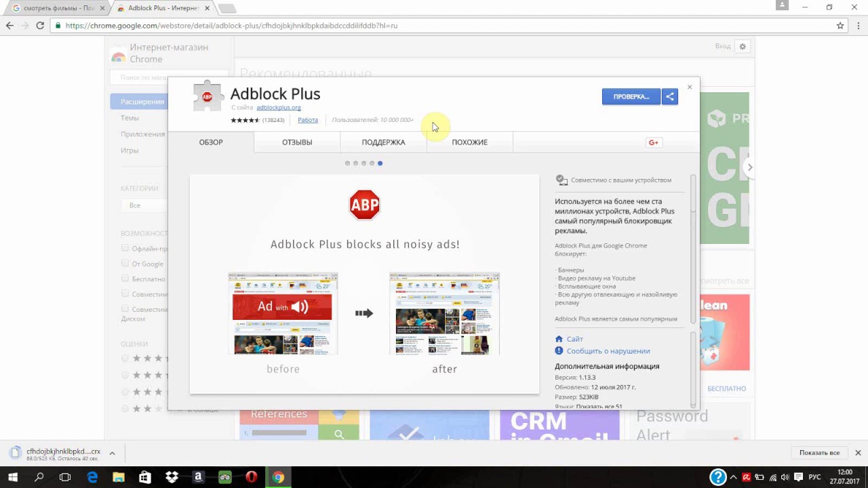Reload the page with the refresh icon
Screen dimensions: 868x488
40,26
